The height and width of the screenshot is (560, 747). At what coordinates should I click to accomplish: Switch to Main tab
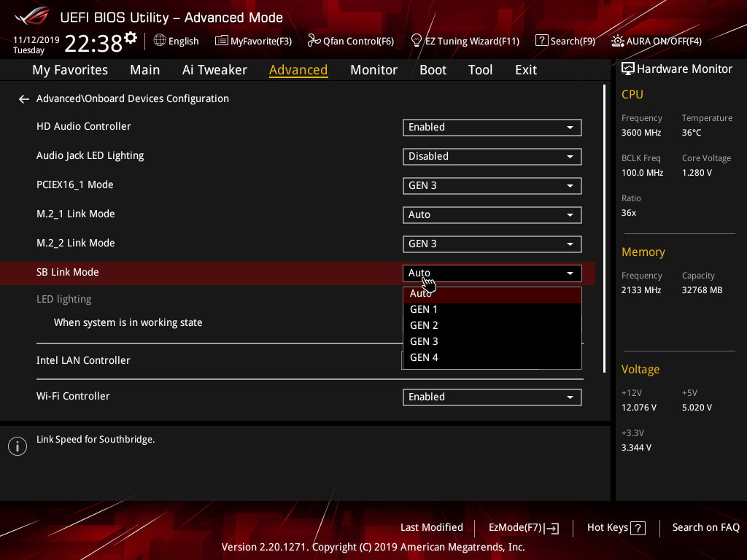[145, 70]
